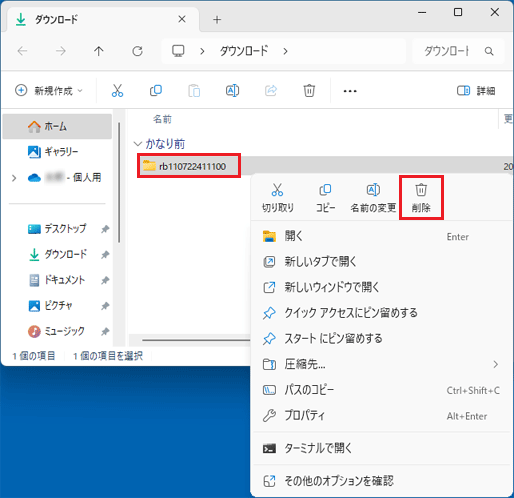The image size is (514, 498).
Task: Select 新しいウィンドウで開く
Action: [x=381, y=287]
